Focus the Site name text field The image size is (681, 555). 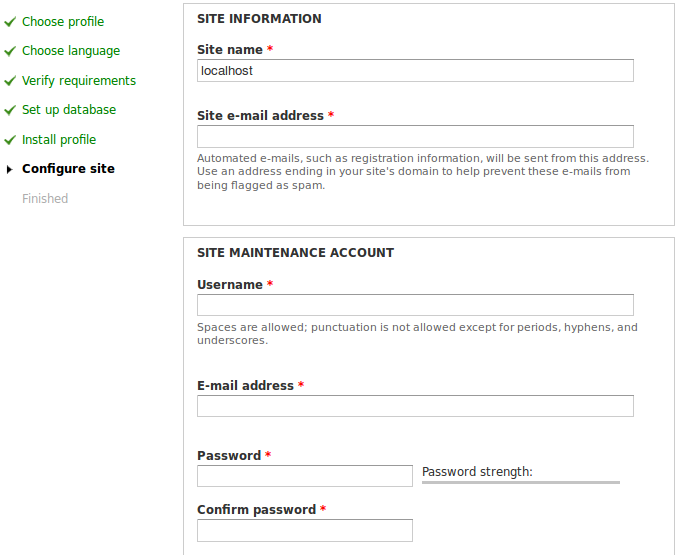[415, 70]
